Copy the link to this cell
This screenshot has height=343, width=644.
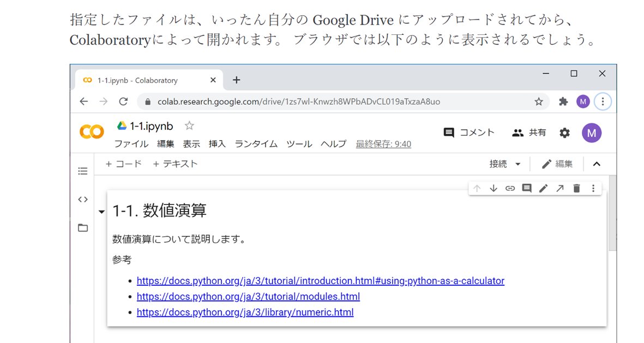(510, 188)
